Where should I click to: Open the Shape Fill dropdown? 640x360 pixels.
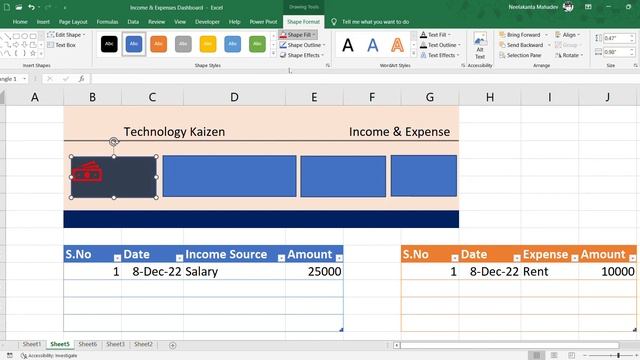(298, 35)
